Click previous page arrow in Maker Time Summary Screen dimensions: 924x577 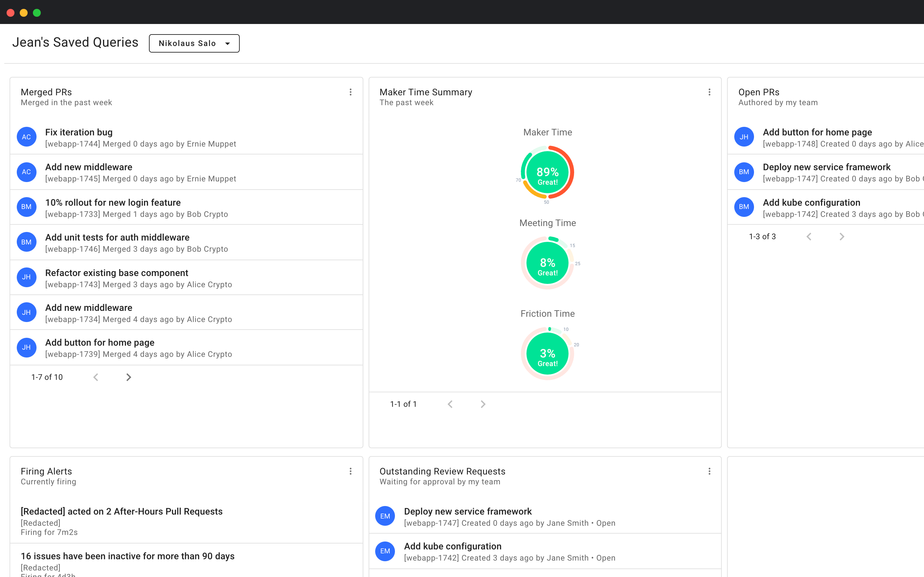pos(450,404)
